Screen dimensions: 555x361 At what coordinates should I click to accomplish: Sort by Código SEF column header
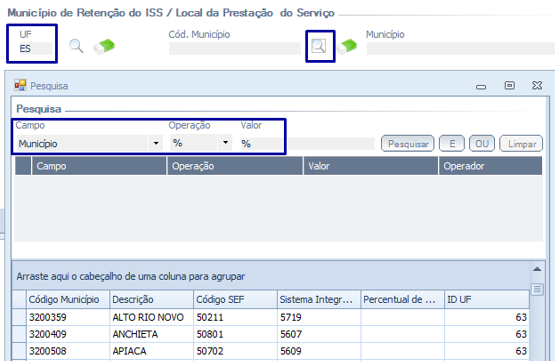click(x=235, y=299)
